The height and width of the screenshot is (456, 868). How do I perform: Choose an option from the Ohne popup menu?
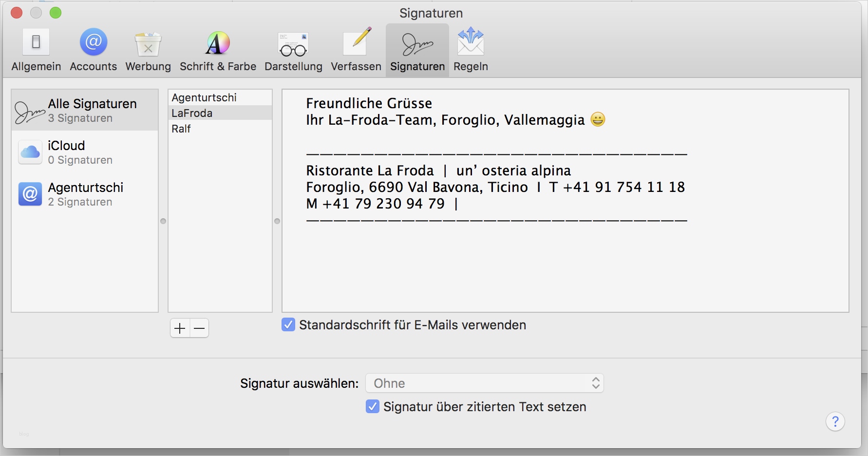[x=485, y=383]
